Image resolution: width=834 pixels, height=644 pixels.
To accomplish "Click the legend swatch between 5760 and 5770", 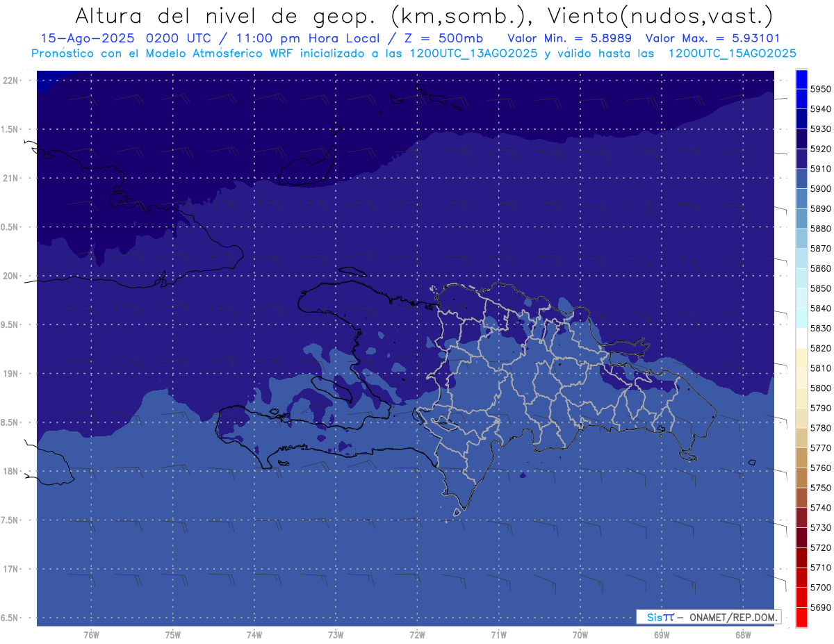I will point(801,458).
